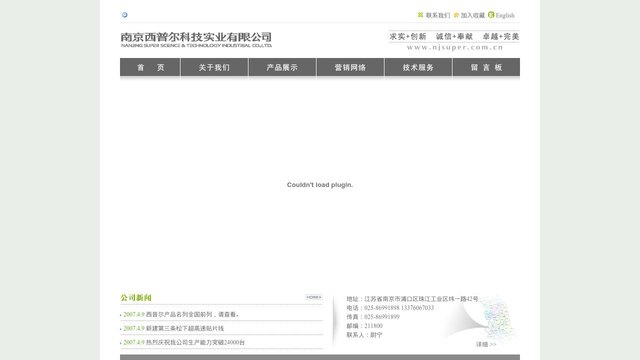This screenshot has height=360, width=640.
Task: Click the postcode line 邮编：211800
Action: tap(364, 326)
